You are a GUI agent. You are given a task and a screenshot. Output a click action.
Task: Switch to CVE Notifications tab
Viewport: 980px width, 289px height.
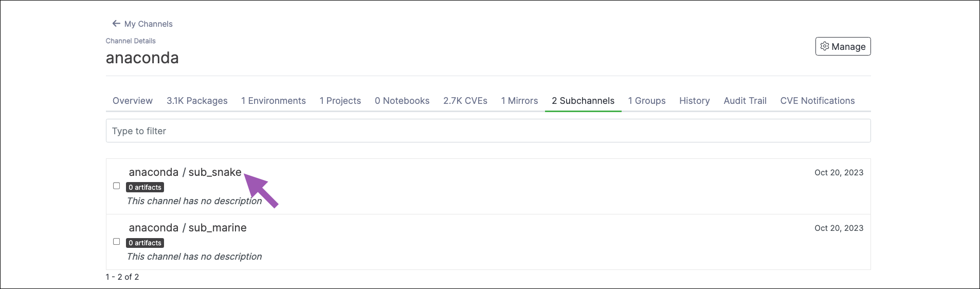(818, 101)
